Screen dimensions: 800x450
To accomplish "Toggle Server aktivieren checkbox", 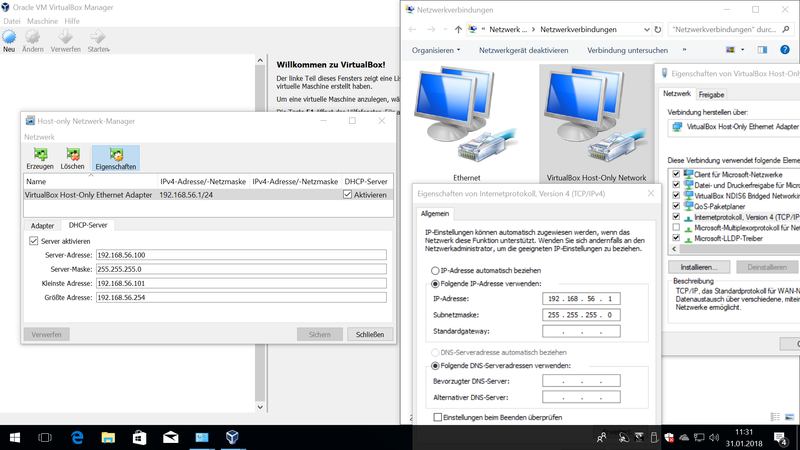I will pyautogui.click(x=34, y=241).
